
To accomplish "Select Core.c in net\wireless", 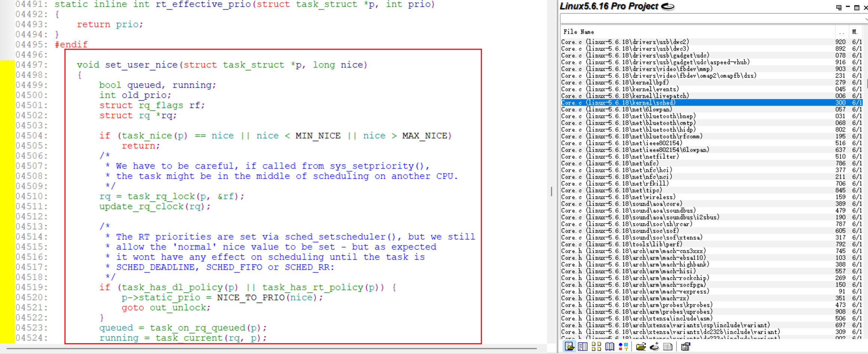I will pos(711,197).
